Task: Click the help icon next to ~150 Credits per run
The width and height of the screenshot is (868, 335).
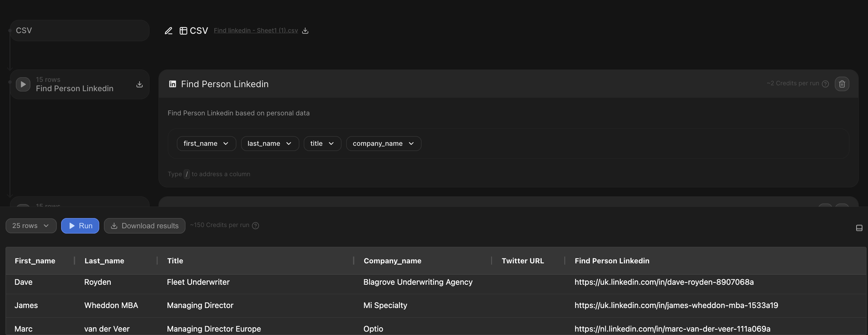Action: pyautogui.click(x=255, y=226)
